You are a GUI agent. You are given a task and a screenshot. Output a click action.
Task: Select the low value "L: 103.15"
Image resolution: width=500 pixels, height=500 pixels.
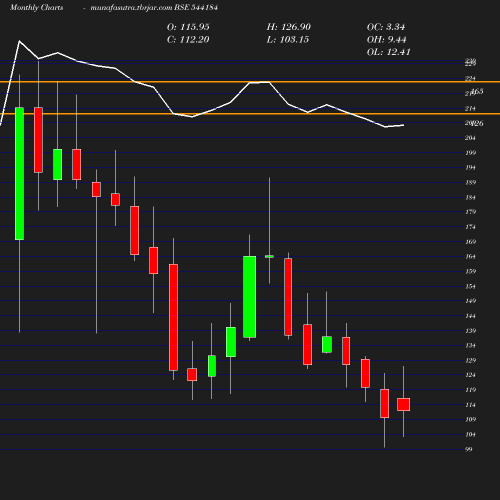pos(288,40)
